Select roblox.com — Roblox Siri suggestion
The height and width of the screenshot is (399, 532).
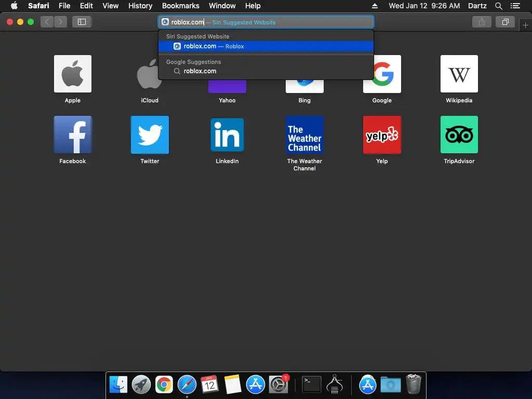click(266, 46)
